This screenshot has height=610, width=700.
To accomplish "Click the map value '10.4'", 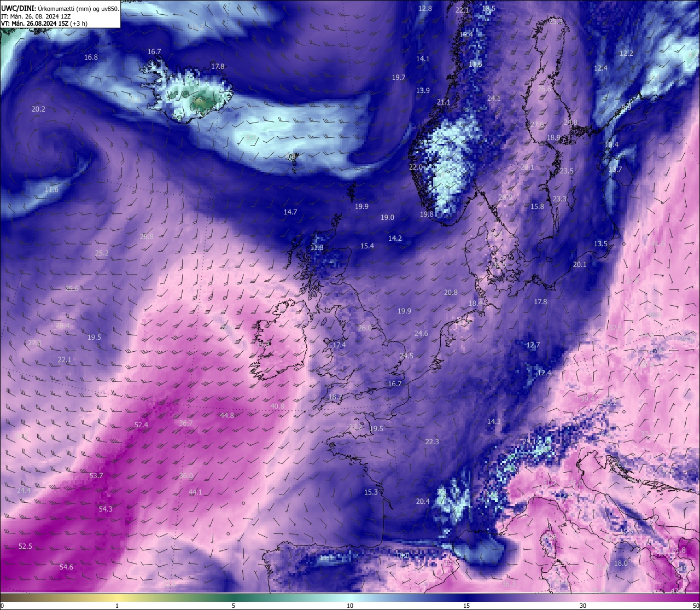I will (x=611, y=145).
